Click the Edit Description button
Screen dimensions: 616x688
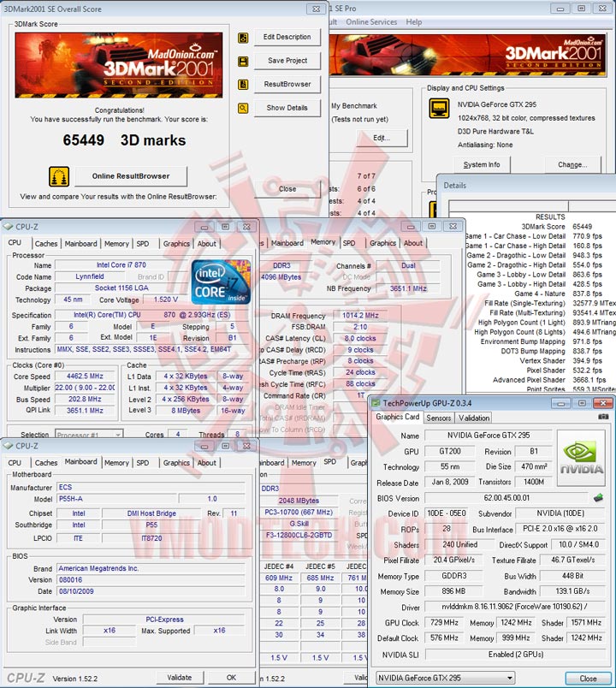(287, 38)
